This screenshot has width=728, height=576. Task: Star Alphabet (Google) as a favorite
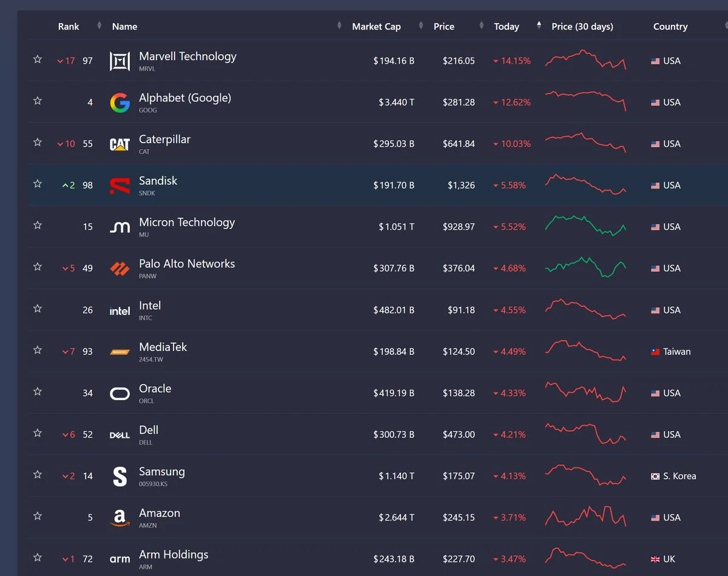(38, 101)
